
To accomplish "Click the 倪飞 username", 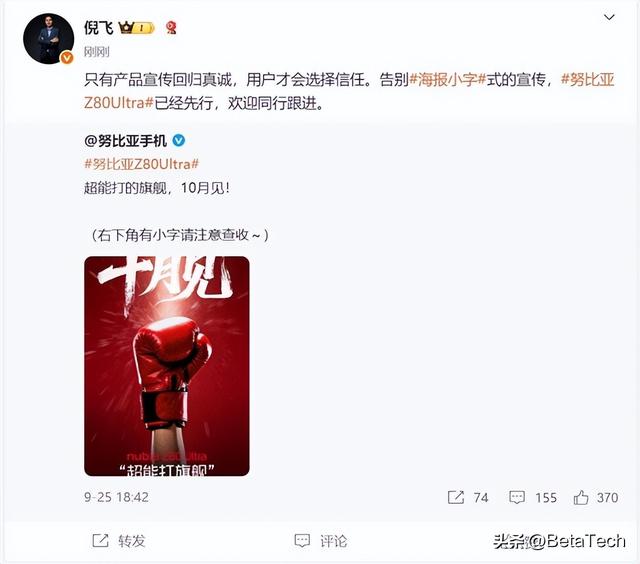I will (x=98, y=28).
